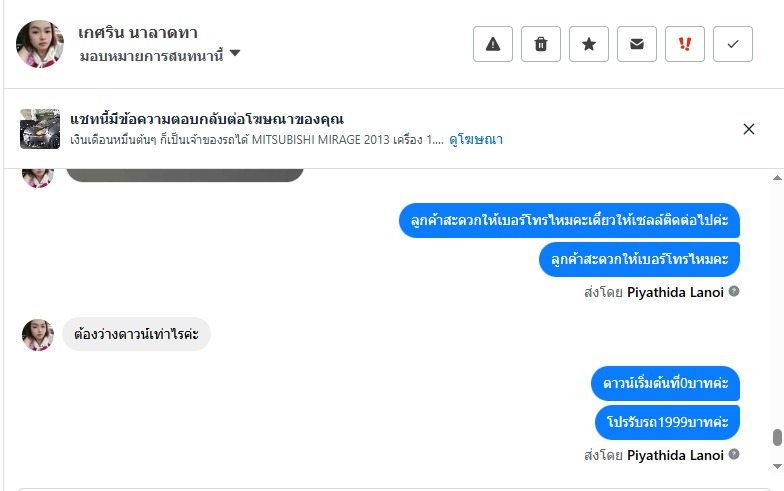This screenshot has width=784, height=491.
Task: Mark conversation unread with envelope icon
Action: click(637, 44)
